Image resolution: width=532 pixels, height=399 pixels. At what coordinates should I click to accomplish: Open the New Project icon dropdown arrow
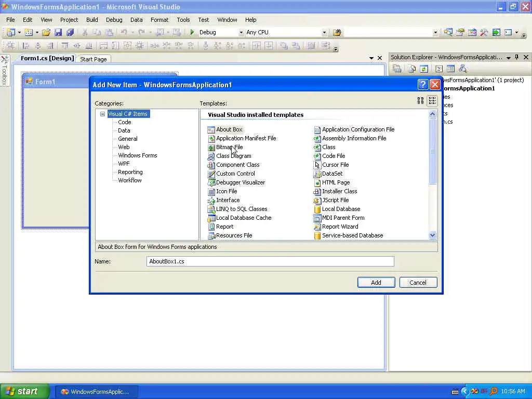[19, 32]
